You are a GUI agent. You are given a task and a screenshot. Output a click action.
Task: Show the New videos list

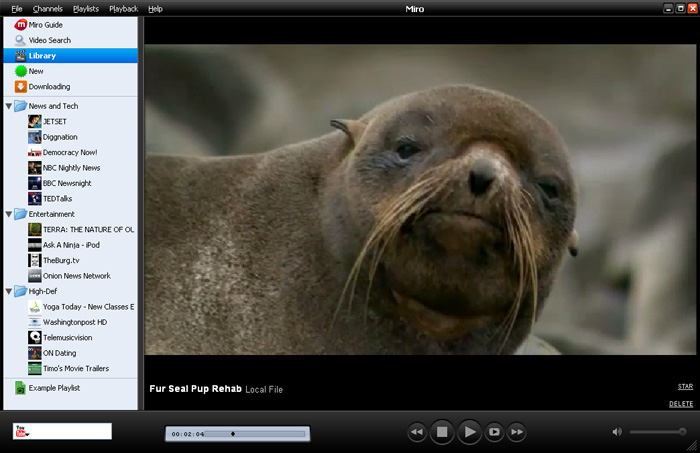(x=36, y=71)
